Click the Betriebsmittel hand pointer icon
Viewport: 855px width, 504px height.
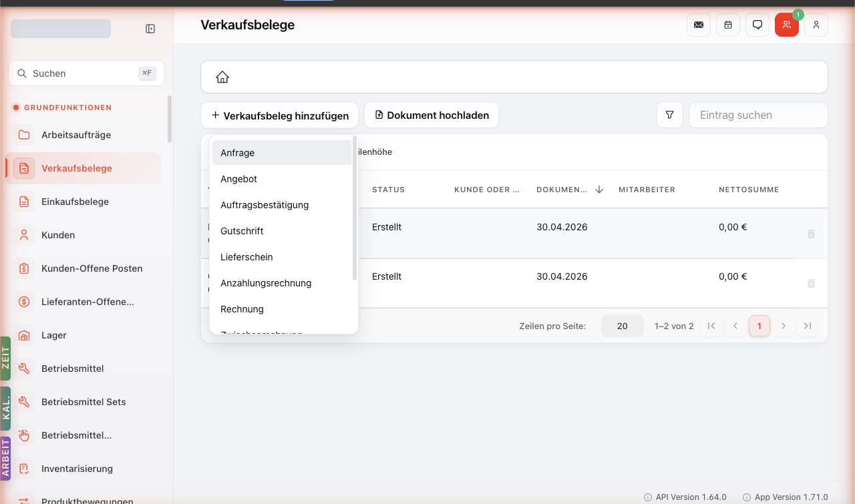24,435
